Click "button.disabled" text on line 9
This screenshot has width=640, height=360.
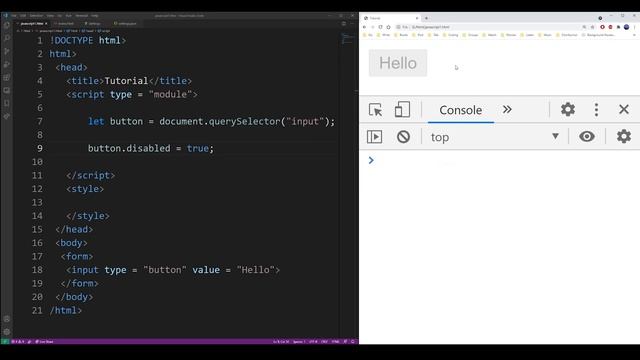[129, 149]
